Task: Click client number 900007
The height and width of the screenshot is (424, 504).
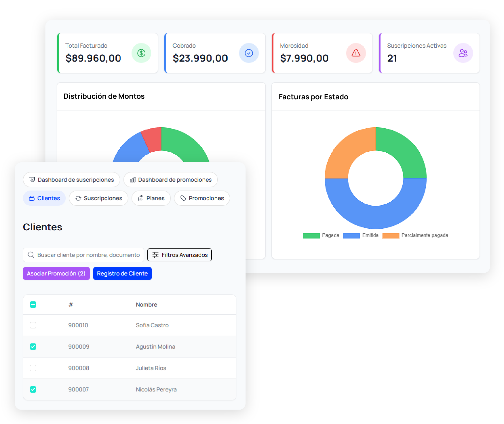Action: tap(79, 389)
